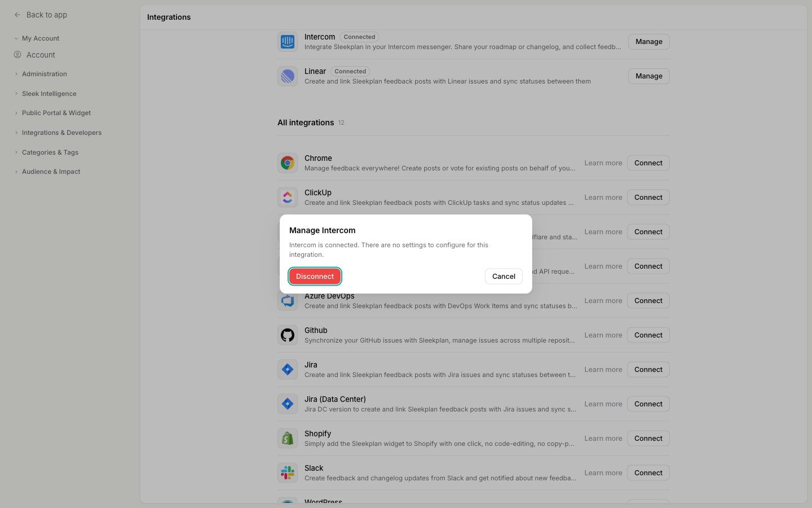Click the red Disconnect button
The width and height of the screenshot is (812, 508).
pos(315,276)
